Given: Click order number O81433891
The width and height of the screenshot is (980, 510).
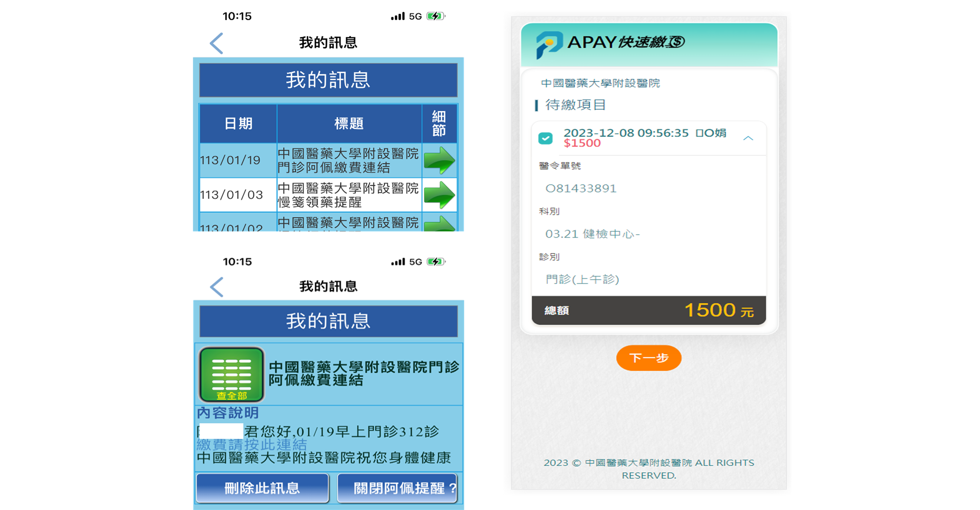Looking at the screenshot, I should pos(581,188).
